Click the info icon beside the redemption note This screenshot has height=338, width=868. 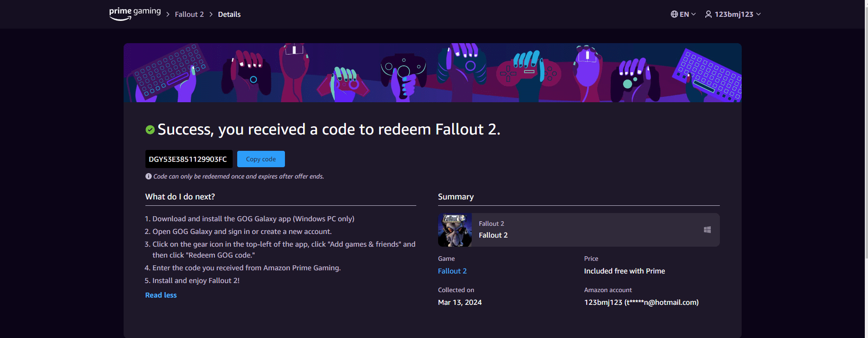tap(148, 176)
